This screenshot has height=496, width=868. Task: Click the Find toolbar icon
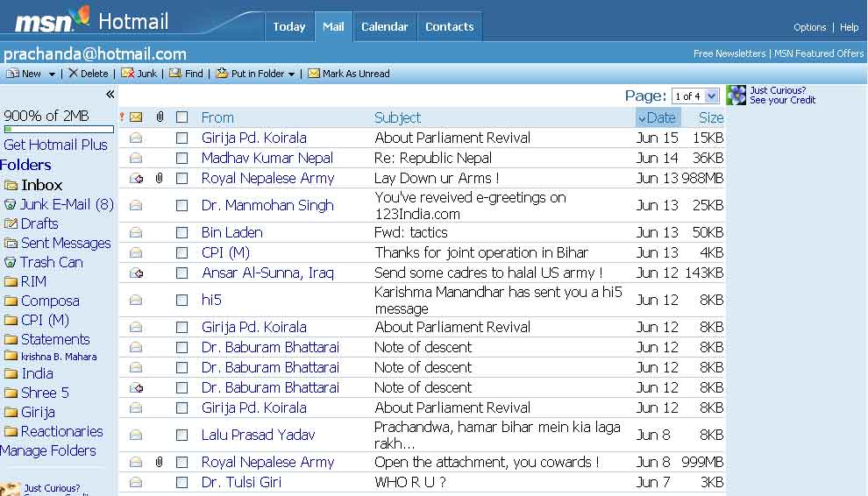pos(175,74)
